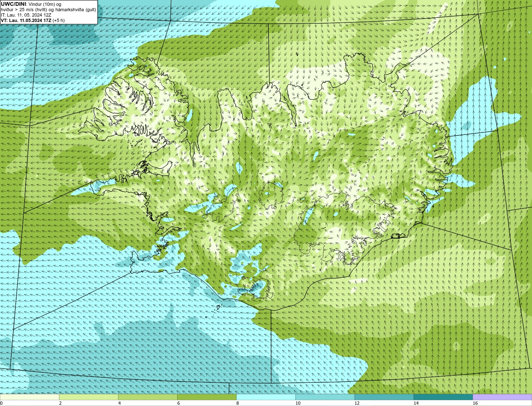Pick the 4–6 m/s green legend swatch
532x406 pixels.
coord(148,397)
